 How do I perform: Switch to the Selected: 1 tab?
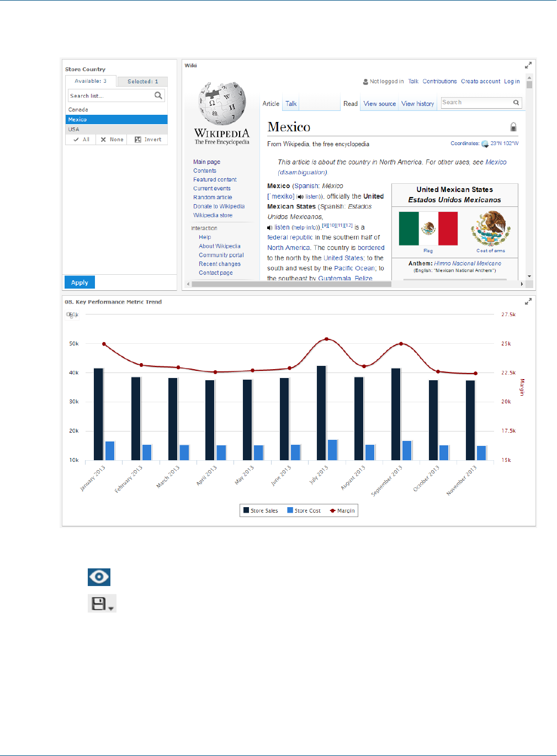point(142,82)
